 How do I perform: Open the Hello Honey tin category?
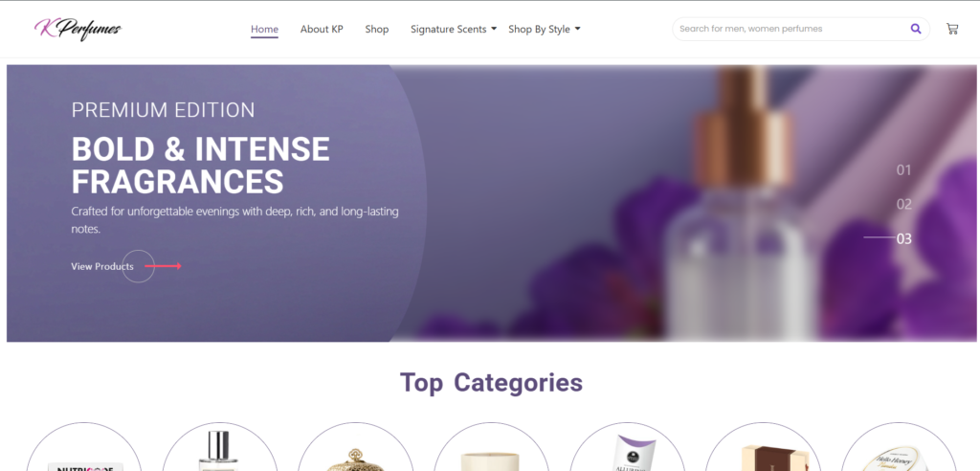click(898, 447)
